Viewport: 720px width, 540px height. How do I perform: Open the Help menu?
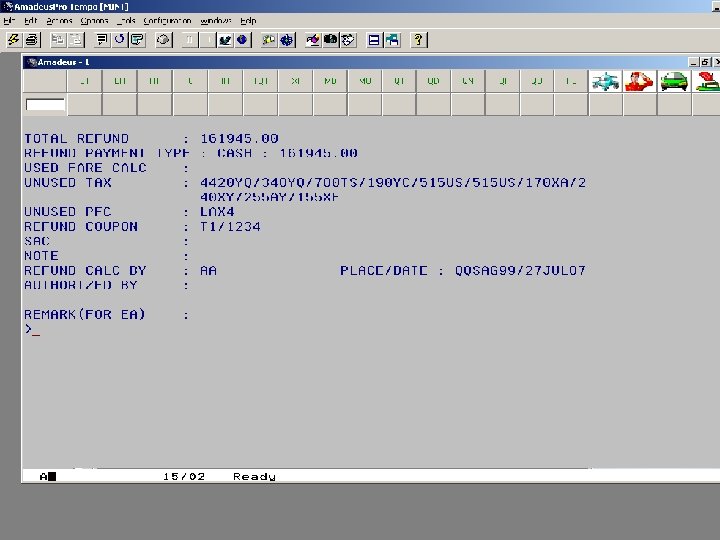pos(248,21)
